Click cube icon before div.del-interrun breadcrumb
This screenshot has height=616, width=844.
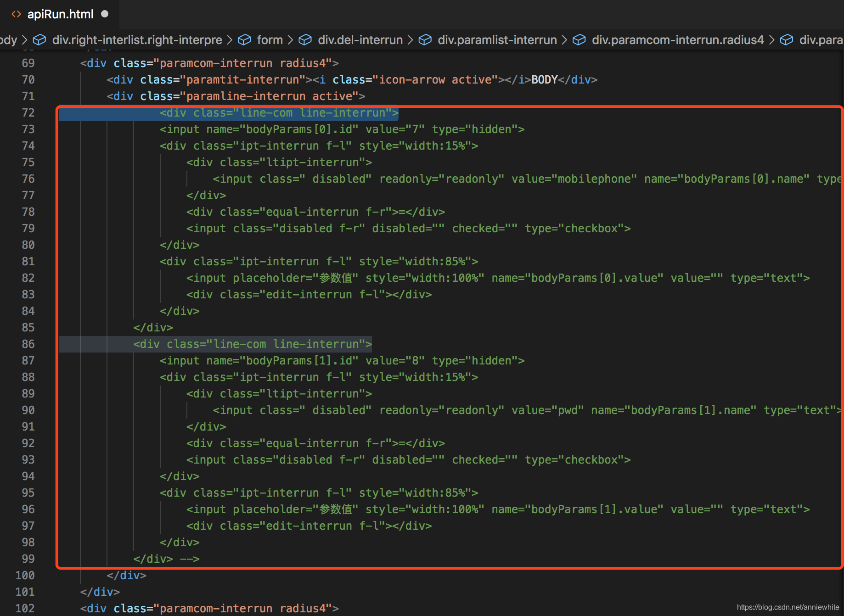tap(305, 40)
